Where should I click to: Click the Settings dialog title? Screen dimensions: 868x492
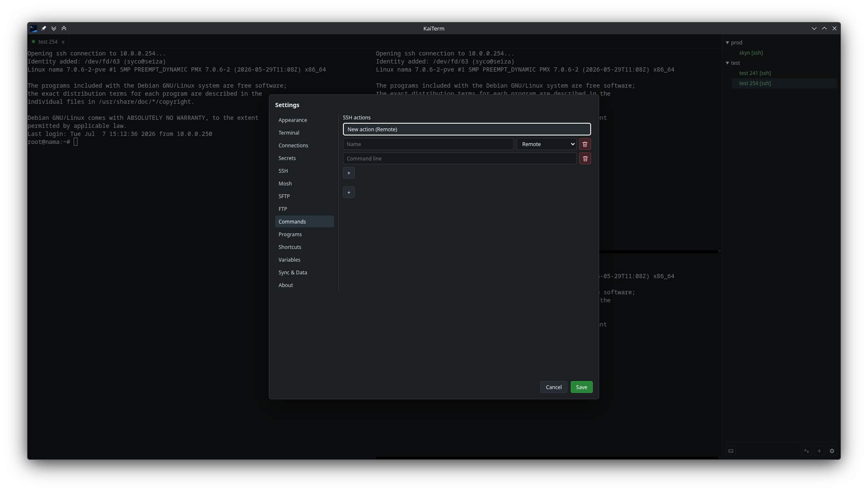[287, 105]
